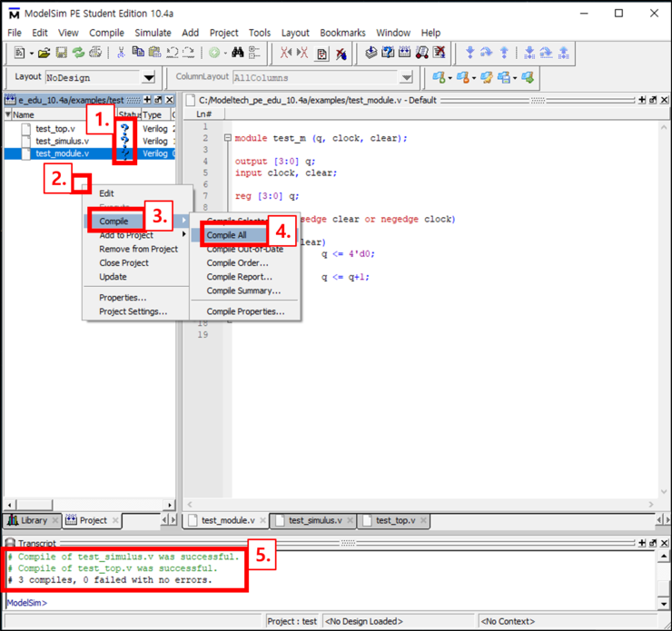Open the Simulate menu
This screenshot has height=631, width=672.
(153, 33)
